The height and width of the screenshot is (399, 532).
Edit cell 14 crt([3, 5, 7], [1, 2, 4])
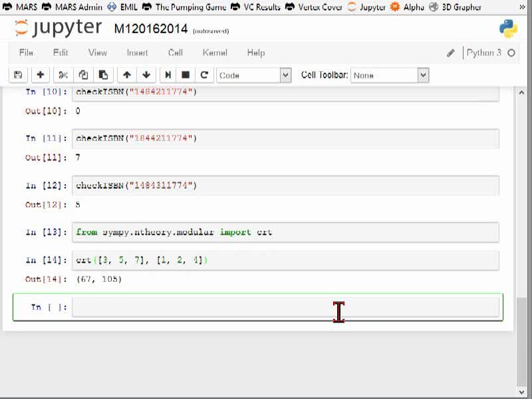(285, 261)
